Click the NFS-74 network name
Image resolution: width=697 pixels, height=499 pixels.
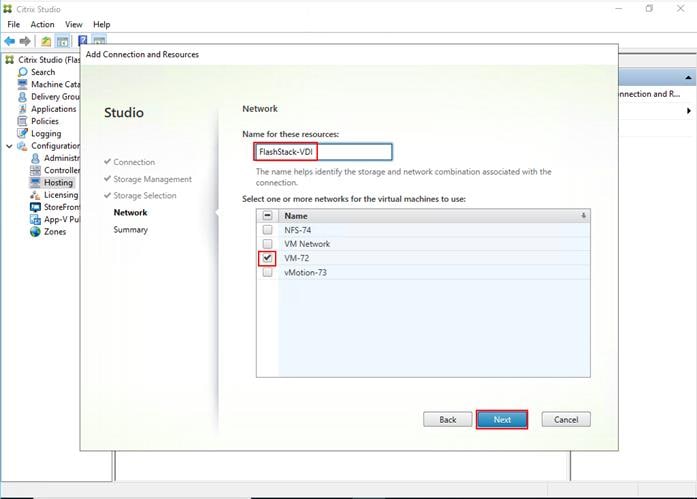297,230
